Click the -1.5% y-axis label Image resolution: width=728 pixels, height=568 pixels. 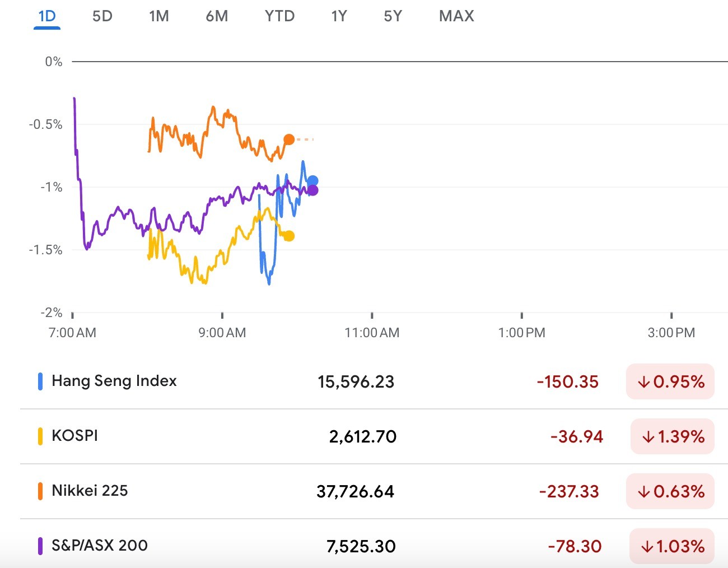coord(45,250)
